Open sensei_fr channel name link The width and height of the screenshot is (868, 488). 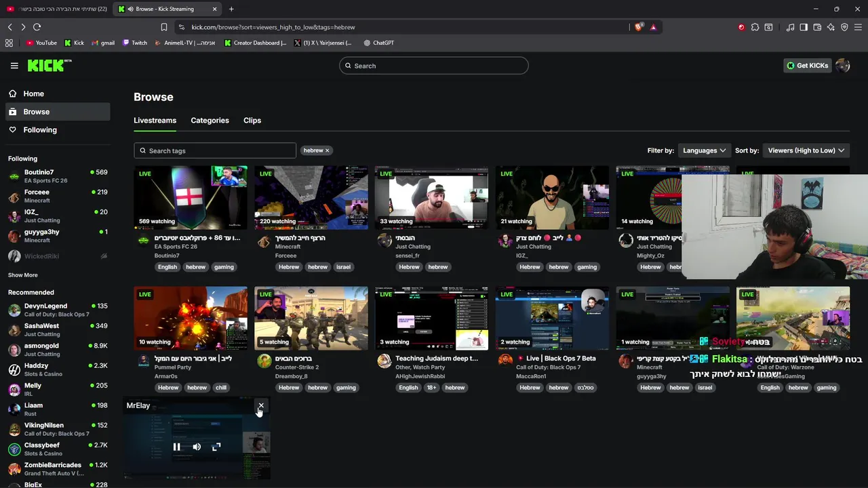[x=408, y=256]
